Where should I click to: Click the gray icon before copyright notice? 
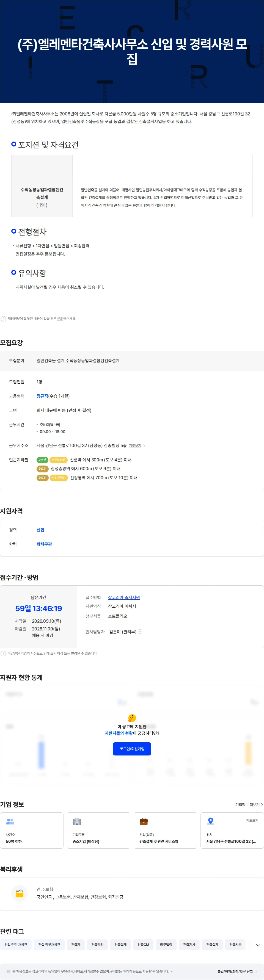[x=8, y=972]
